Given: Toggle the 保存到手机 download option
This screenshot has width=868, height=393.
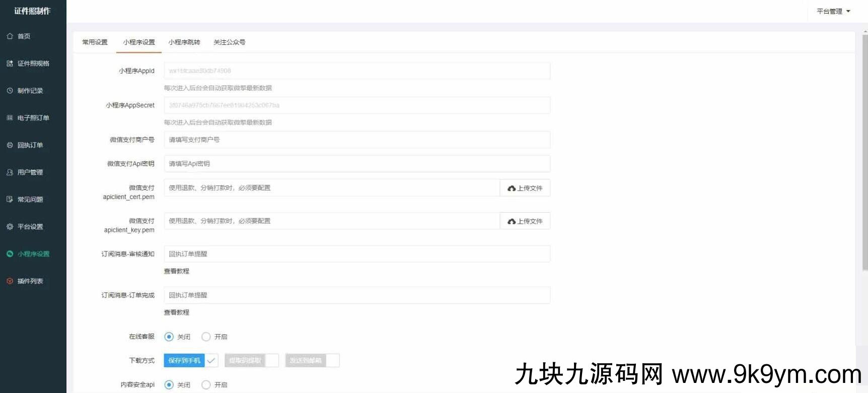Looking at the screenshot, I should click(191, 361).
